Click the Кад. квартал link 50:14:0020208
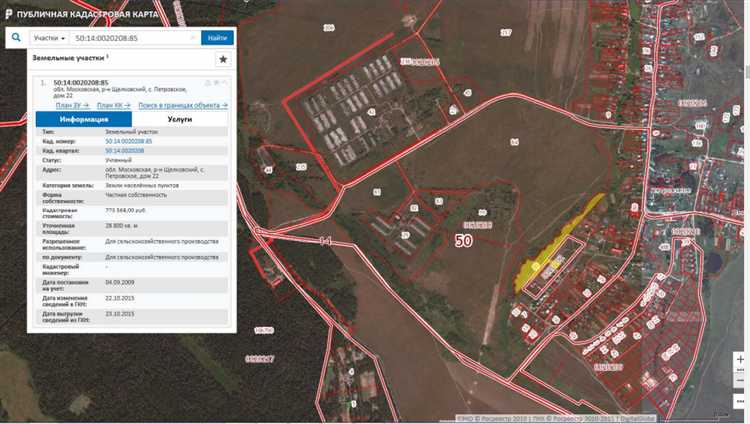Image resolution: width=750 pixels, height=424 pixels. (125, 150)
